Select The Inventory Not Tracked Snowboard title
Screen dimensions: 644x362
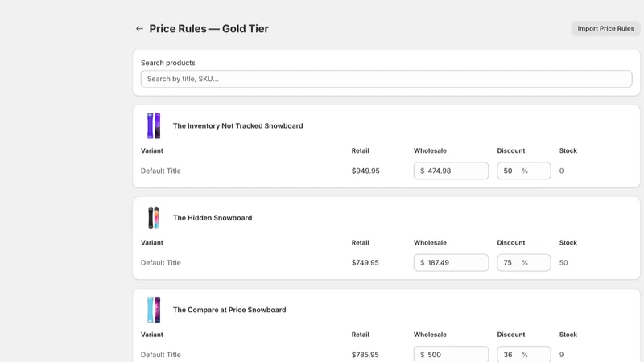coord(237,126)
